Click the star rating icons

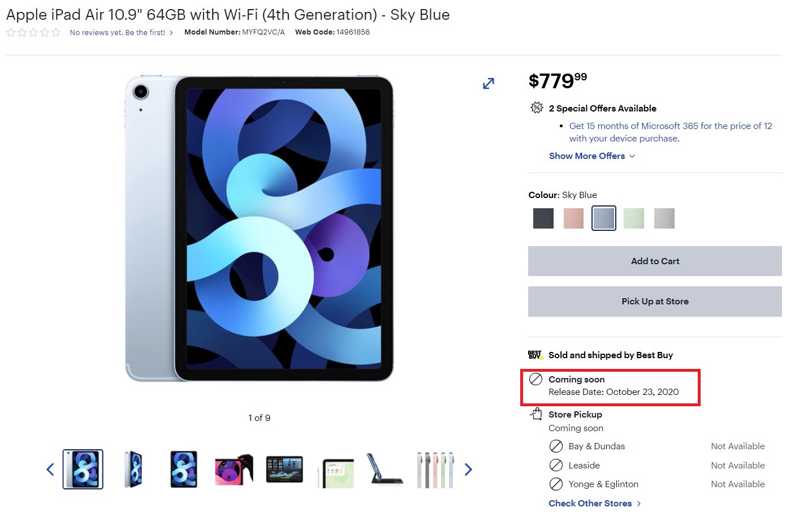point(33,32)
